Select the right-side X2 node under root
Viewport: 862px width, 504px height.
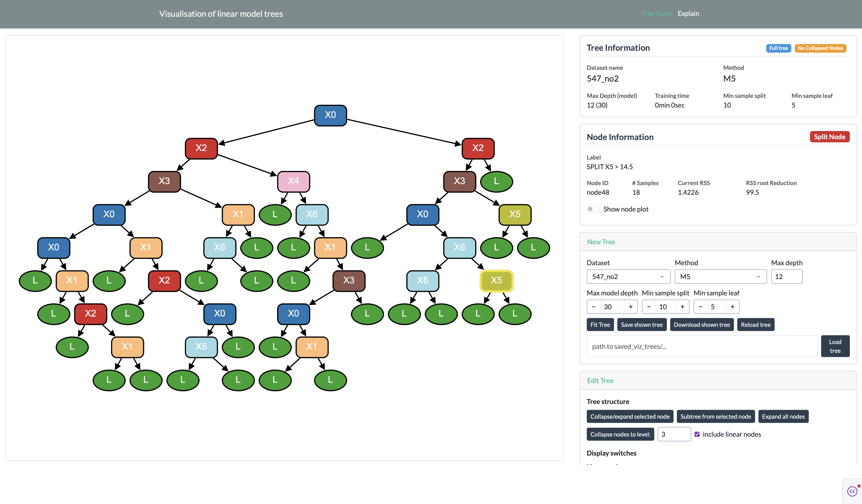pos(478,148)
